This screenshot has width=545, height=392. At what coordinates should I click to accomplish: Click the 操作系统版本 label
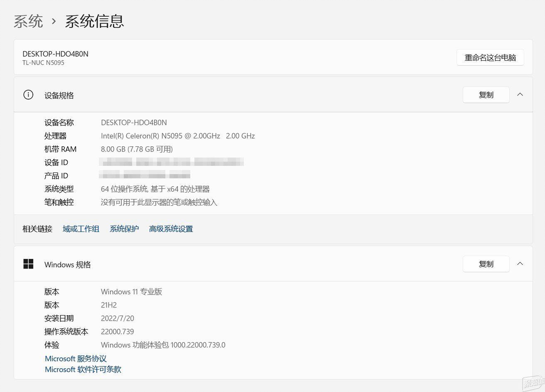(66, 332)
